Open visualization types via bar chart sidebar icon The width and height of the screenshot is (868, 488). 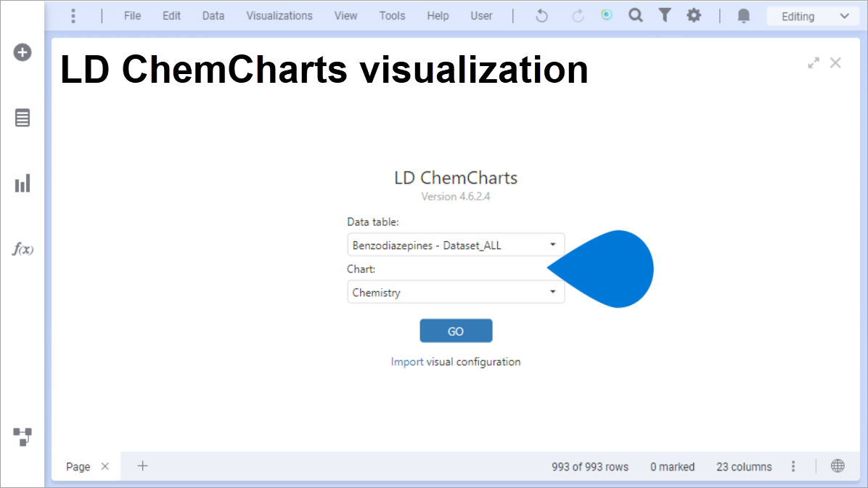coord(22,183)
